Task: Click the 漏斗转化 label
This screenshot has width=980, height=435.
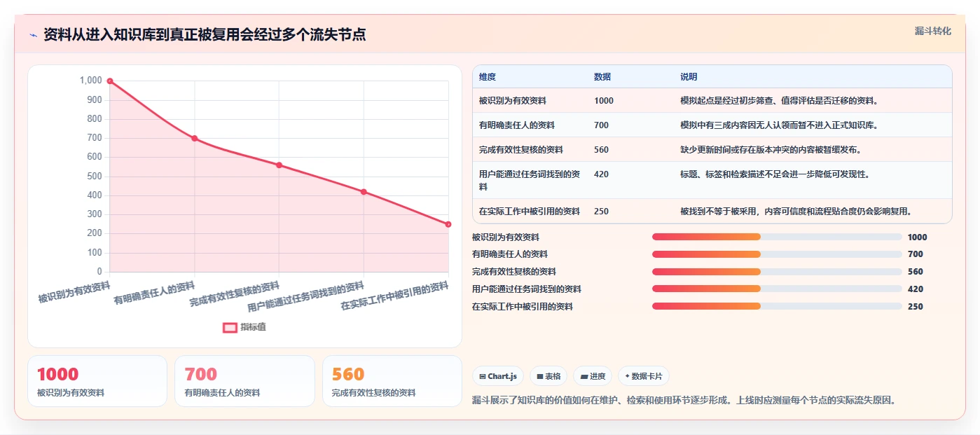Action: [x=932, y=31]
